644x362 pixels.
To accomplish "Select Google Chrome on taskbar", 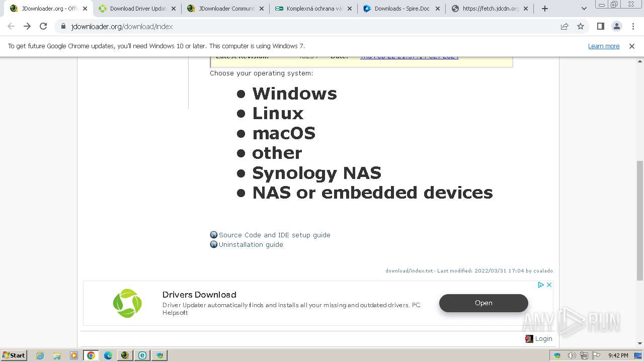I will pos(91,355).
